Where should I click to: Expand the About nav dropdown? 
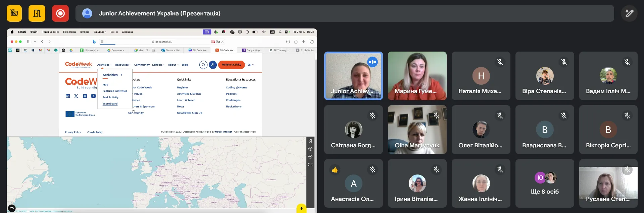174,65
